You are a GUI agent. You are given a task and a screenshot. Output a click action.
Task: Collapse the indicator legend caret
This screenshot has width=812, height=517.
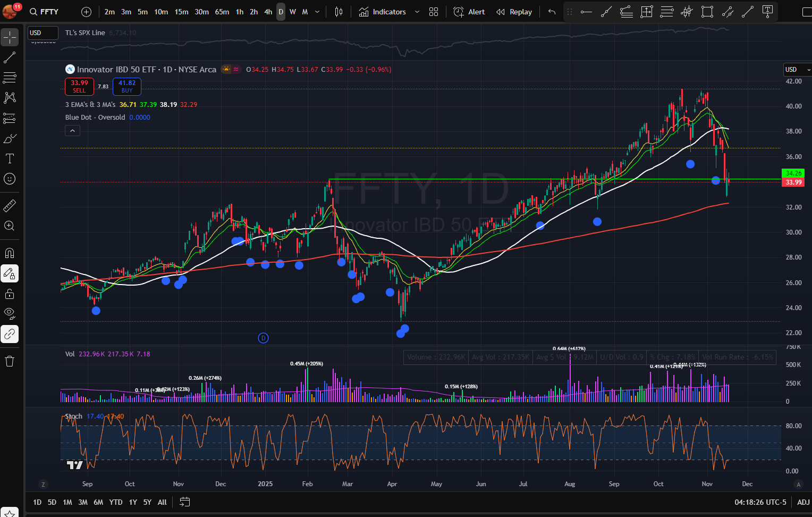coord(72,130)
